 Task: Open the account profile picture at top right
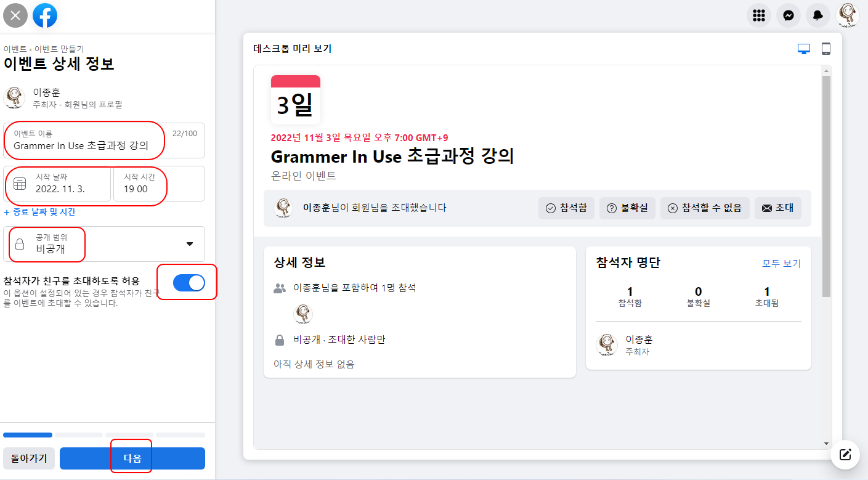[x=848, y=15]
